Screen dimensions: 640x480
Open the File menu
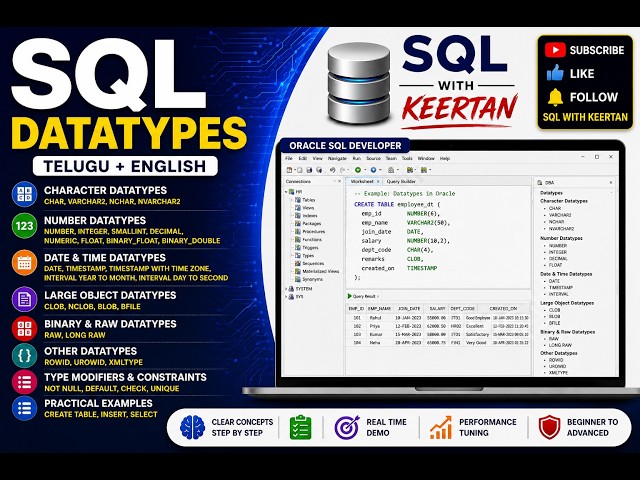click(289, 158)
